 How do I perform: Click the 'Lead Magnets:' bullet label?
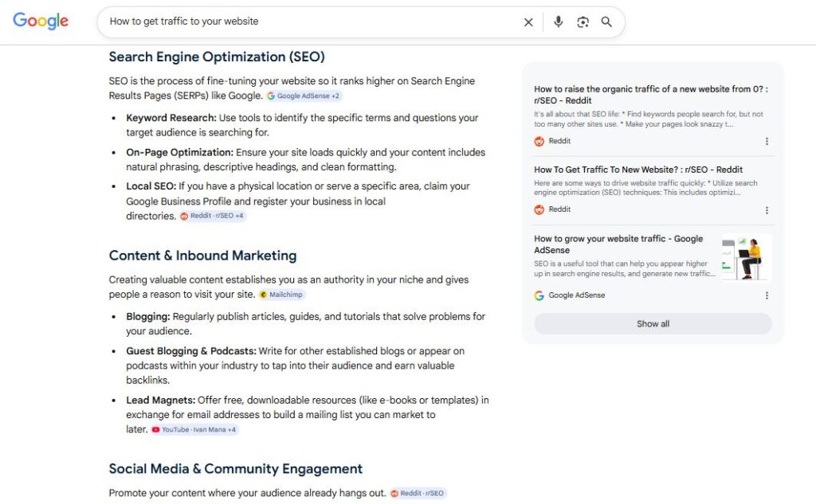point(160,400)
